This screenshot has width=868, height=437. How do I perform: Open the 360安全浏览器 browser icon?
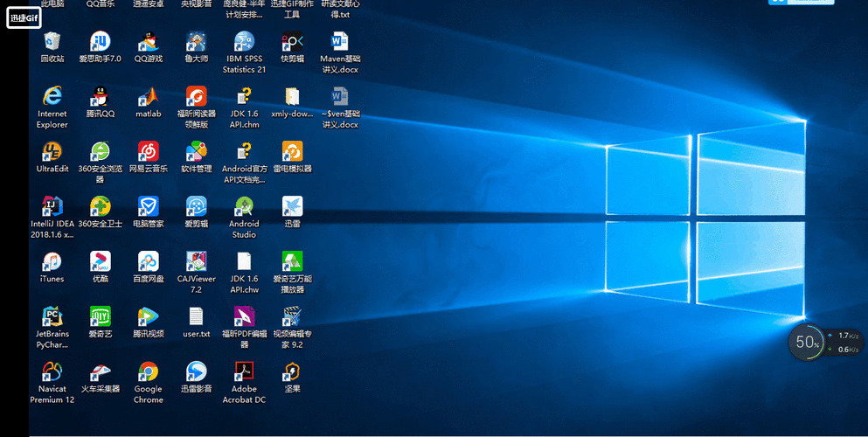(x=101, y=151)
